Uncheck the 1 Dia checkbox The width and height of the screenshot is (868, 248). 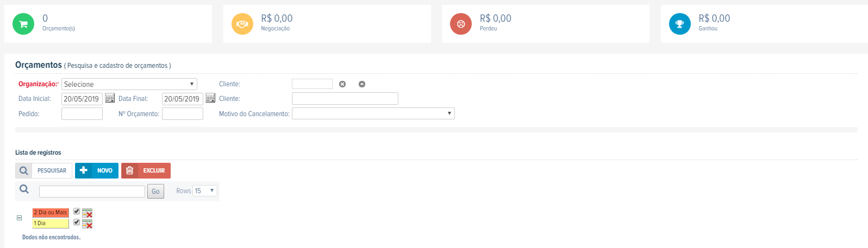77,222
